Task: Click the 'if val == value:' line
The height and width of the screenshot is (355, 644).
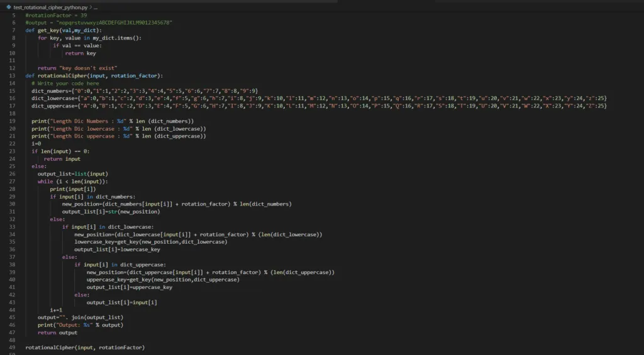Action: pyautogui.click(x=77, y=46)
